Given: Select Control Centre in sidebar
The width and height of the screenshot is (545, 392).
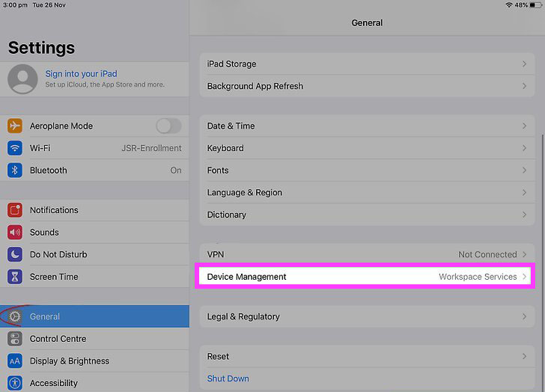Looking at the screenshot, I should (94, 339).
